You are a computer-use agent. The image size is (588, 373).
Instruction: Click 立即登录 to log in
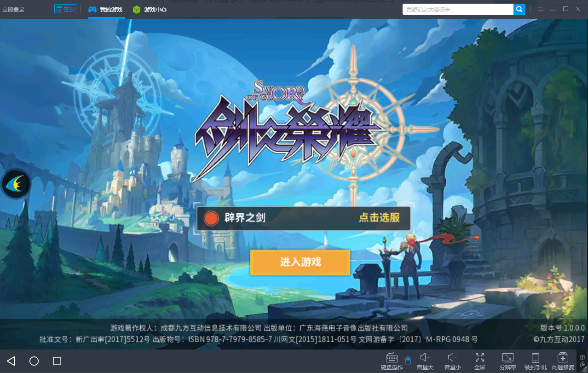[14, 10]
